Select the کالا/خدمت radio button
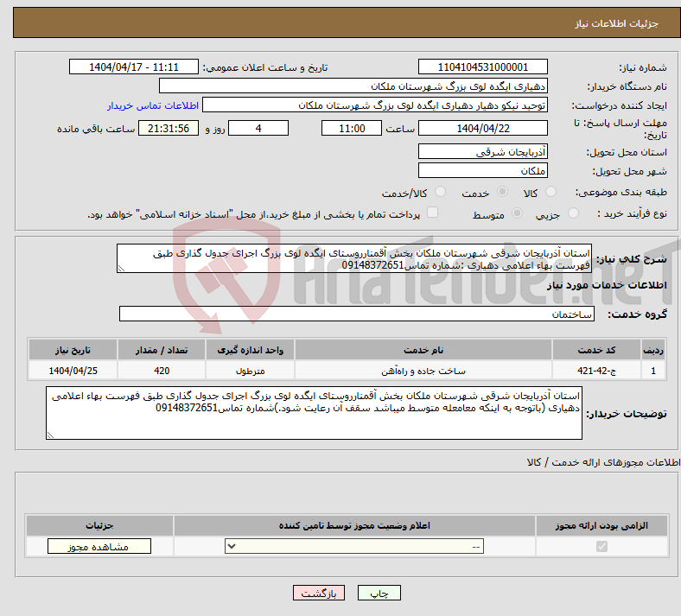681x616 pixels. (440, 192)
